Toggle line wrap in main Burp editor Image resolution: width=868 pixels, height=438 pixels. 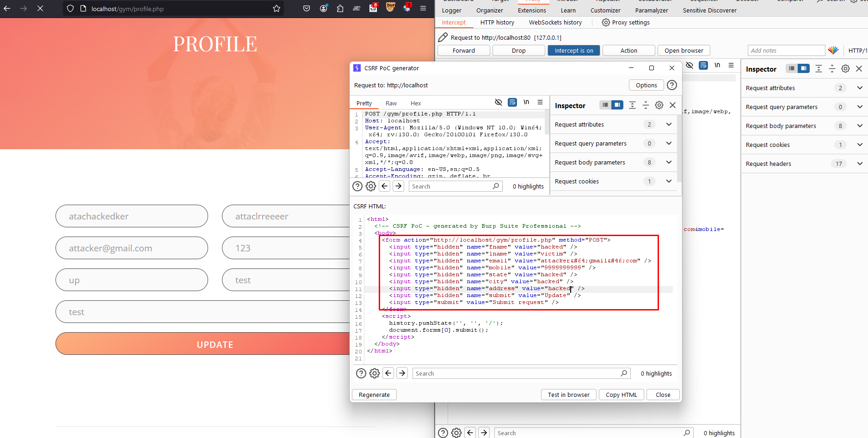[703, 65]
